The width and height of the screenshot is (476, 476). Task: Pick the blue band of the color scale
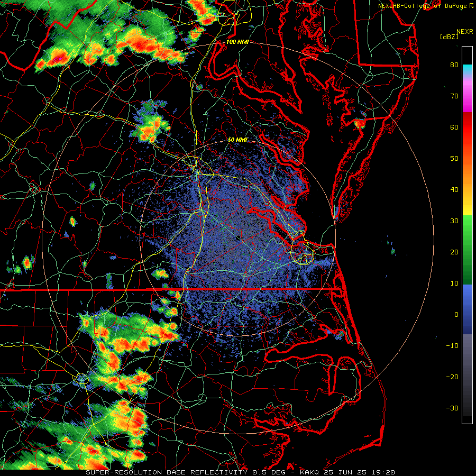(x=467, y=309)
